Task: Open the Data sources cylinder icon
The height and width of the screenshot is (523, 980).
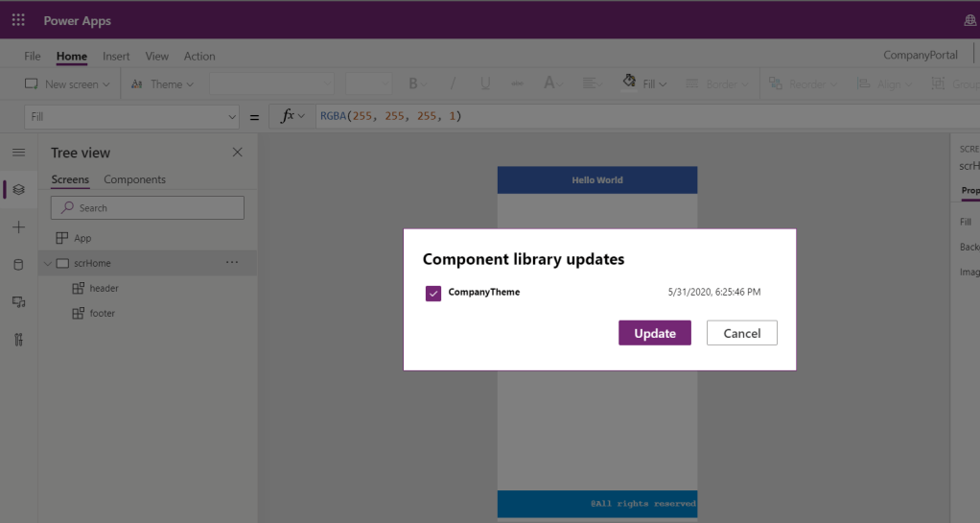Action: (18, 265)
